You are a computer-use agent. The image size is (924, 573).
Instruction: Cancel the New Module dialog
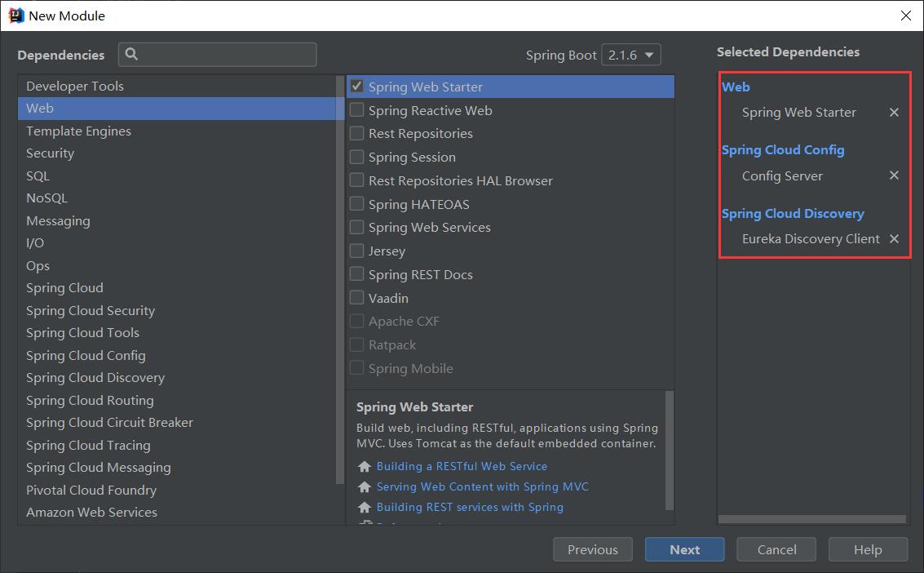776,549
